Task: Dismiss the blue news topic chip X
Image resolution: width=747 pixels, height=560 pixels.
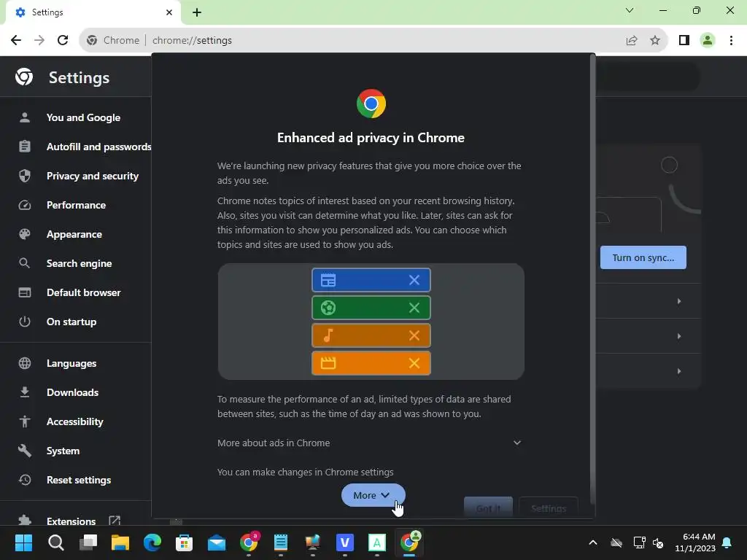Action: point(414,280)
